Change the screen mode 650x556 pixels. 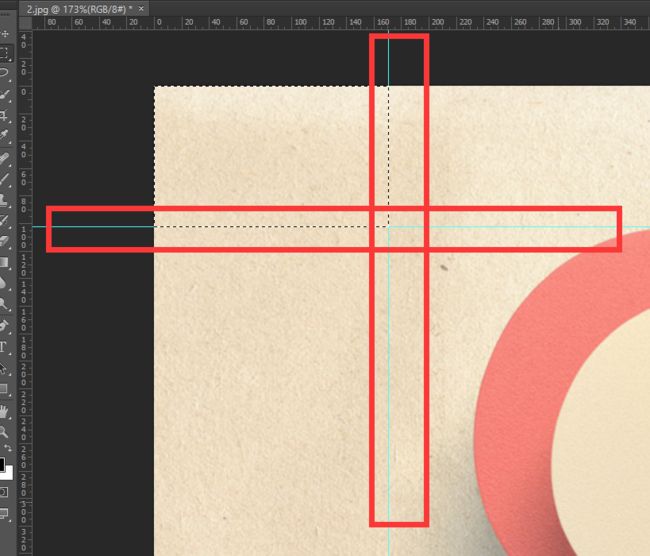(4, 514)
